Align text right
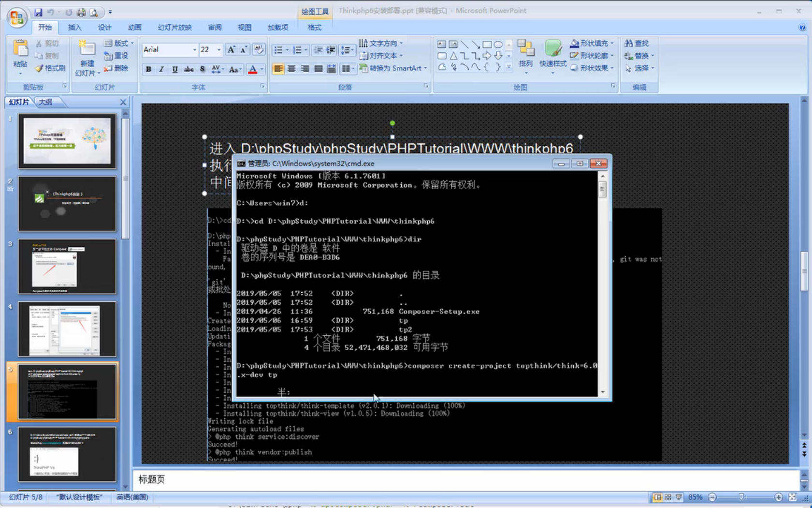 [x=305, y=69]
